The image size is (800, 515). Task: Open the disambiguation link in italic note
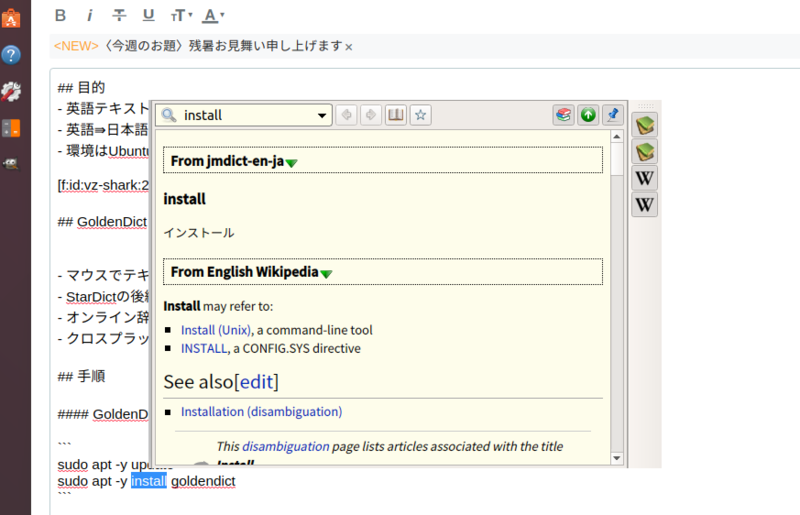pos(286,447)
